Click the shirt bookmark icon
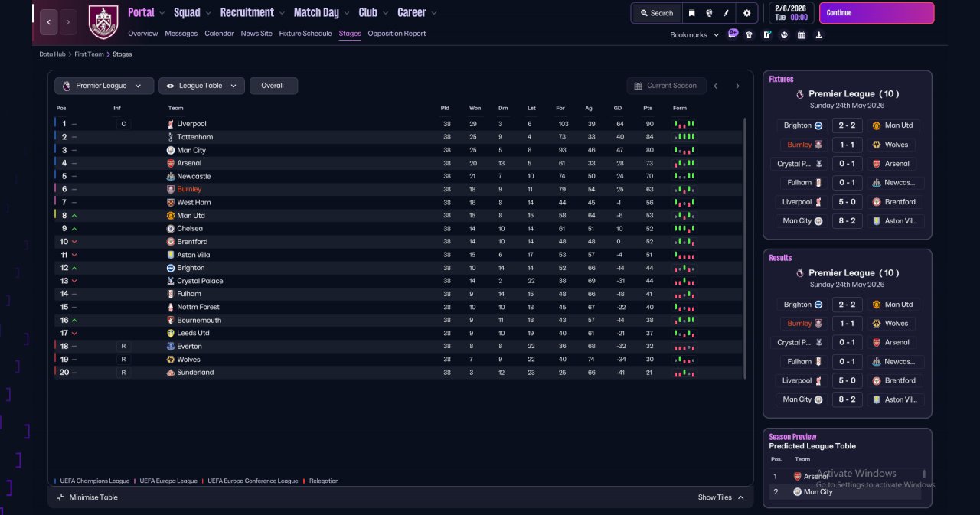980x515 pixels. [x=749, y=34]
